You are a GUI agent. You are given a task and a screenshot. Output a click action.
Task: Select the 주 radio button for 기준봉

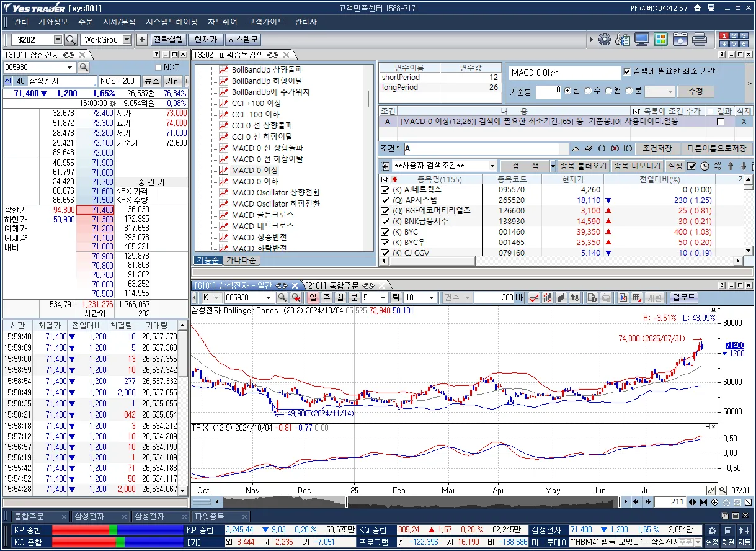pyautogui.click(x=588, y=91)
